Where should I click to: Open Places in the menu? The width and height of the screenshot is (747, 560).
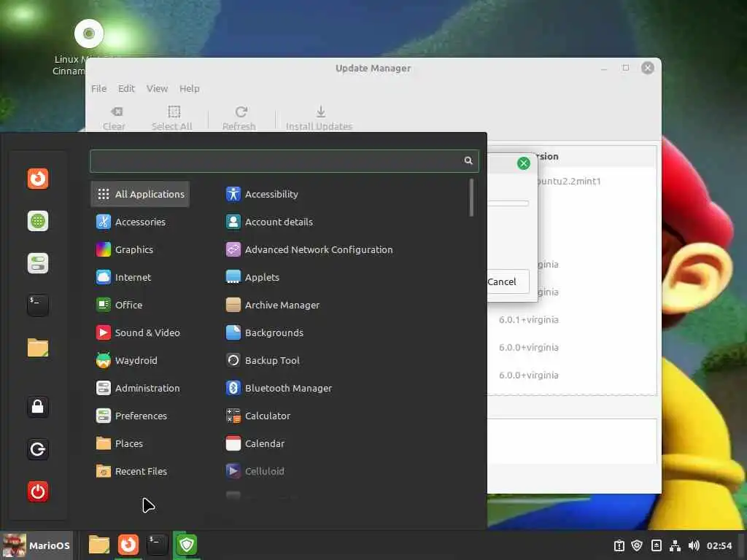(120, 443)
